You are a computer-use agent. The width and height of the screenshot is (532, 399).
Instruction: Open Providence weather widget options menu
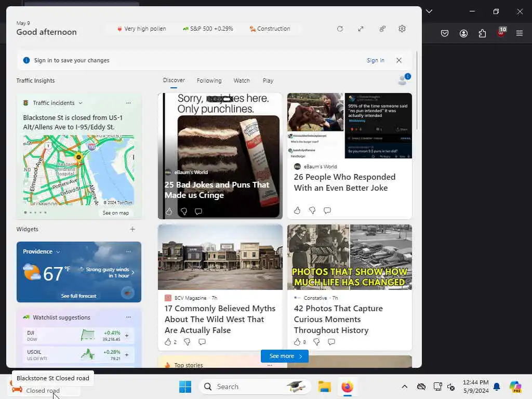point(128,251)
